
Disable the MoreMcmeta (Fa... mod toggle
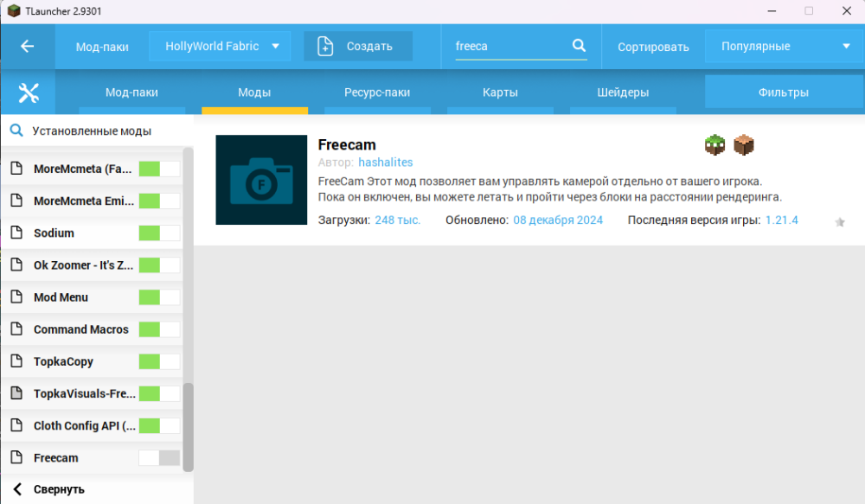pos(159,169)
